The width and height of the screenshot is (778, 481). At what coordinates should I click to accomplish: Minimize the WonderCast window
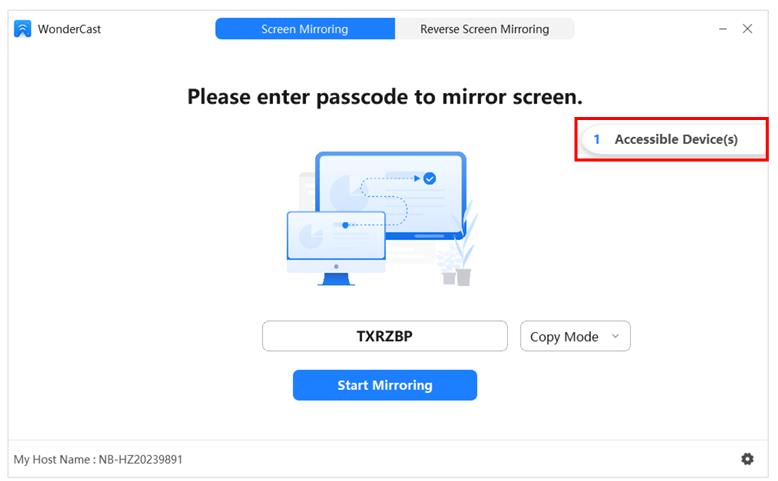[723, 29]
